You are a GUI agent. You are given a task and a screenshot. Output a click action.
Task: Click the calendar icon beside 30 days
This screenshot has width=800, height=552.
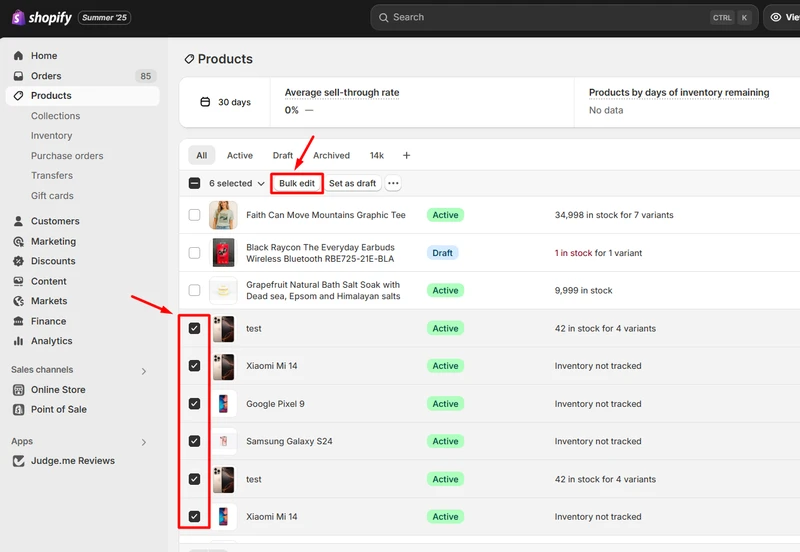205,102
